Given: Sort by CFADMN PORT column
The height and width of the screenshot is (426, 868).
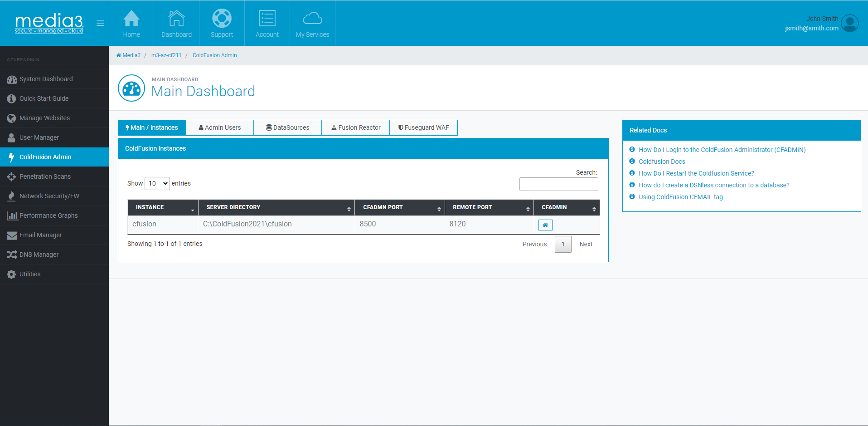Looking at the screenshot, I should 400,207.
